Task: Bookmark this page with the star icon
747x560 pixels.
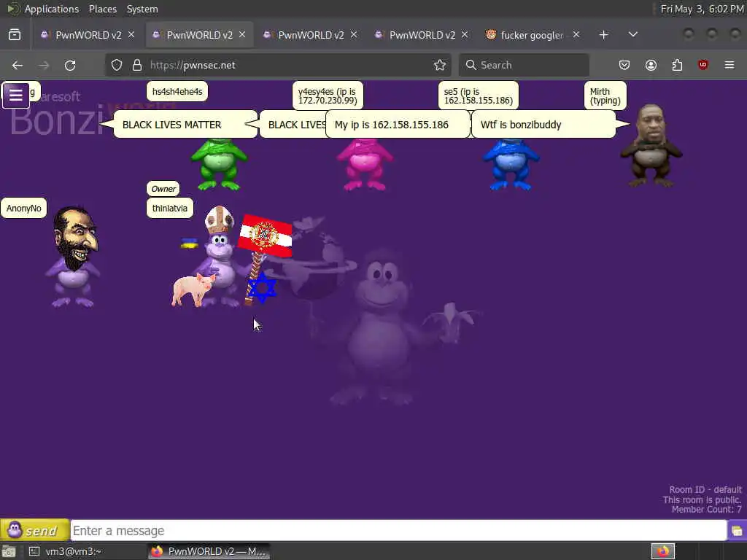Action: pos(440,65)
